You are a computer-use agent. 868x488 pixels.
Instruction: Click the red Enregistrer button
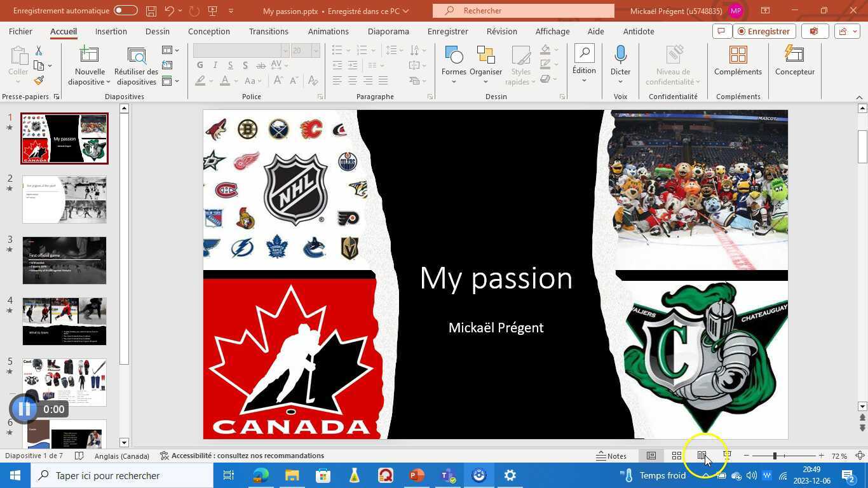point(763,31)
